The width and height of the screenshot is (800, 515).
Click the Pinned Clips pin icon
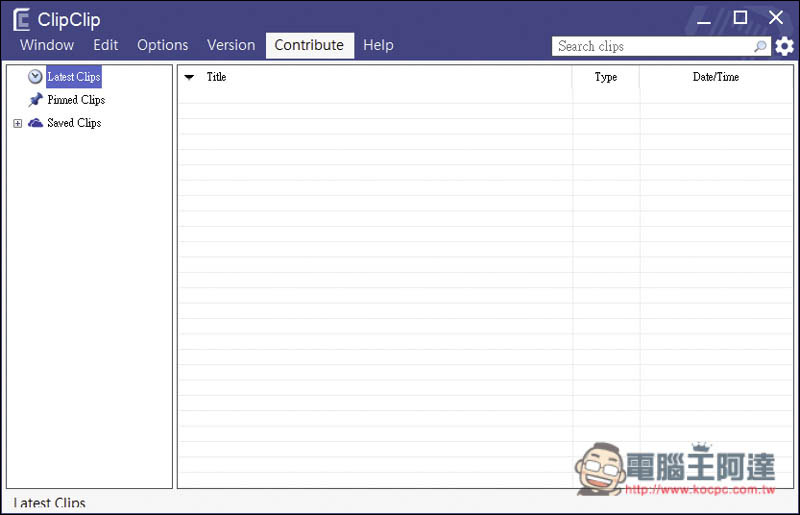pyautogui.click(x=35, y=100)
